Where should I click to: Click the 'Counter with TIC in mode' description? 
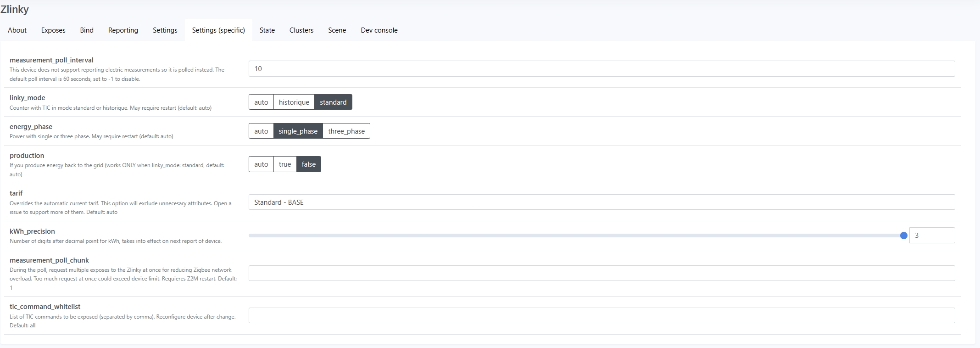point(111,108)
